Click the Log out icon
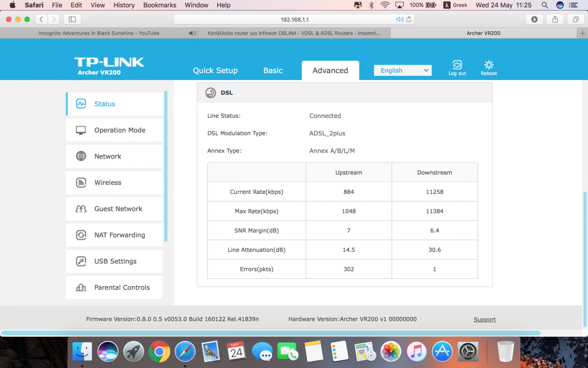 pyautogui.click(x=457, y=65)
